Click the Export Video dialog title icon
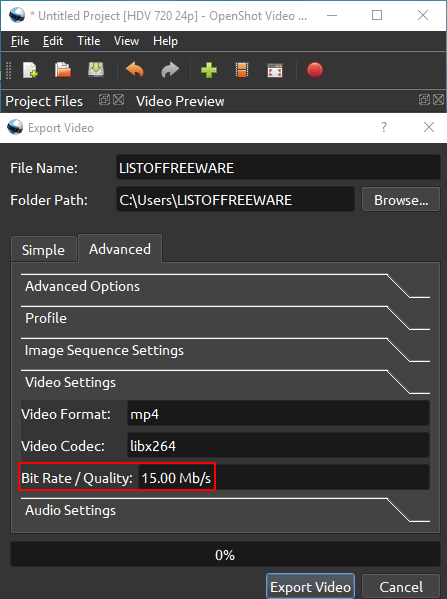The image size is (447, 599). (x=15, y=127)
